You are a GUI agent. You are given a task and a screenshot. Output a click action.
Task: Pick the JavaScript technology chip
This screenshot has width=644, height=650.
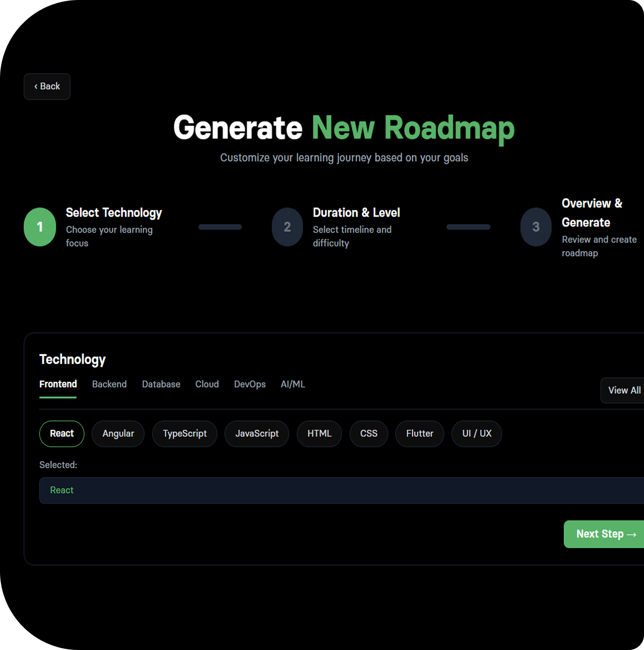(x=257, y=434)
